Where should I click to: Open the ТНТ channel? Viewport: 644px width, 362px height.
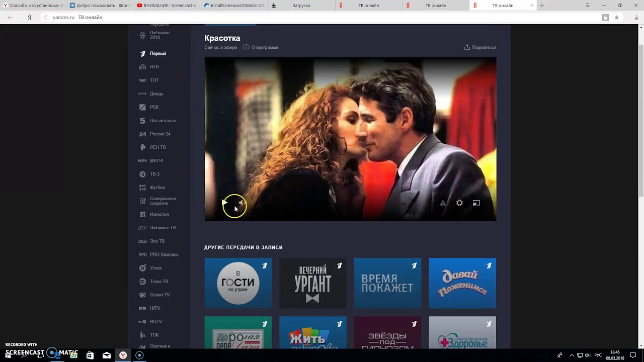149,80
